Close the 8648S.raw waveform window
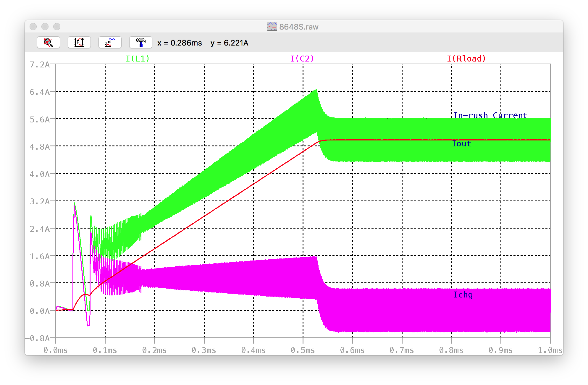The image size is (588, 385). point(33,27)
